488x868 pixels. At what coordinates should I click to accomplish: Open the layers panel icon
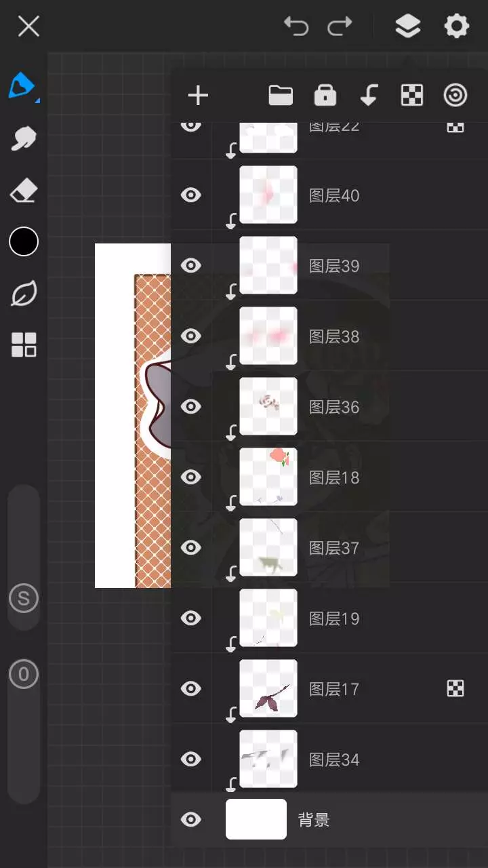407,26
